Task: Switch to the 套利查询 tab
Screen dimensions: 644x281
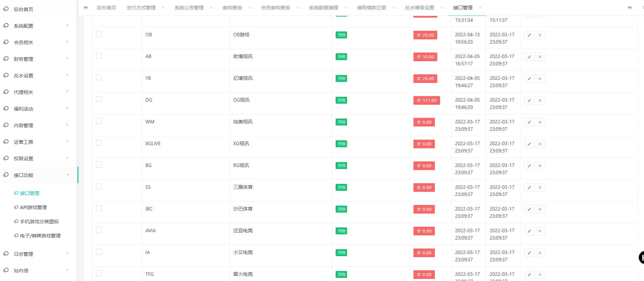Action: pyautogui.click(x=232, y=8)
